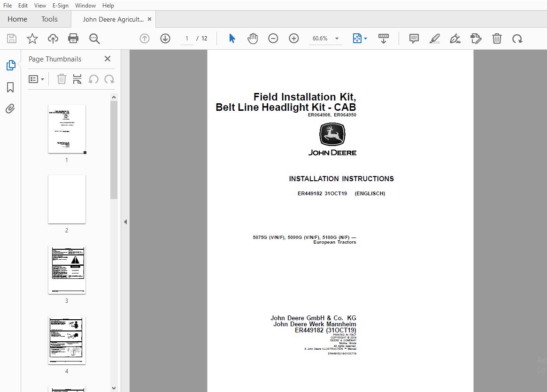The width and height of the screenshot is (547, 392).
Task: Open the Bookmarks panel icon
Action: (x=10, y=87)
